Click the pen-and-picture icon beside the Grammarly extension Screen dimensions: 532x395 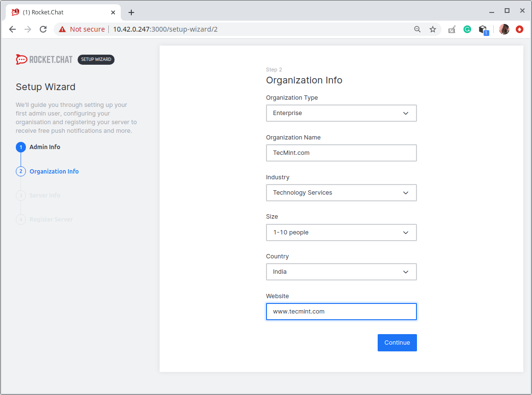451,30
